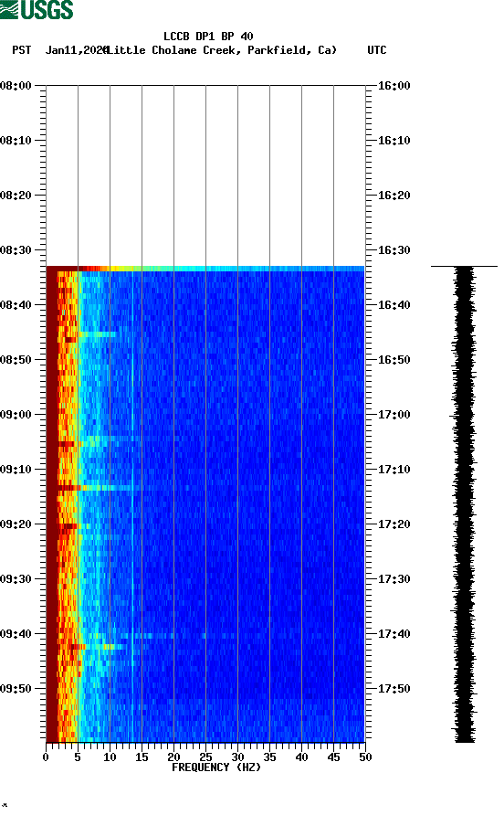Click the 30 Hz frequency tick label
This screenshot has width=504, height=815.
click(x=237, y=757)
